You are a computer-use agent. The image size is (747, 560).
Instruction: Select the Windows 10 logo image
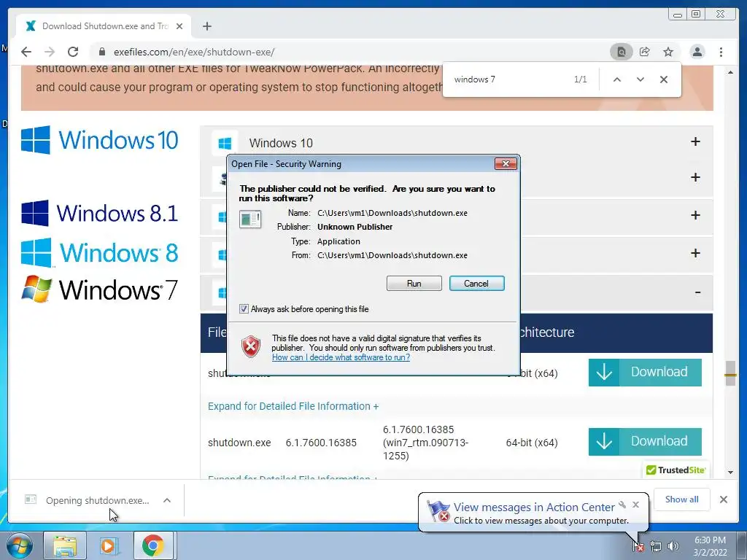pyautogui.click(x=99, y=140)
